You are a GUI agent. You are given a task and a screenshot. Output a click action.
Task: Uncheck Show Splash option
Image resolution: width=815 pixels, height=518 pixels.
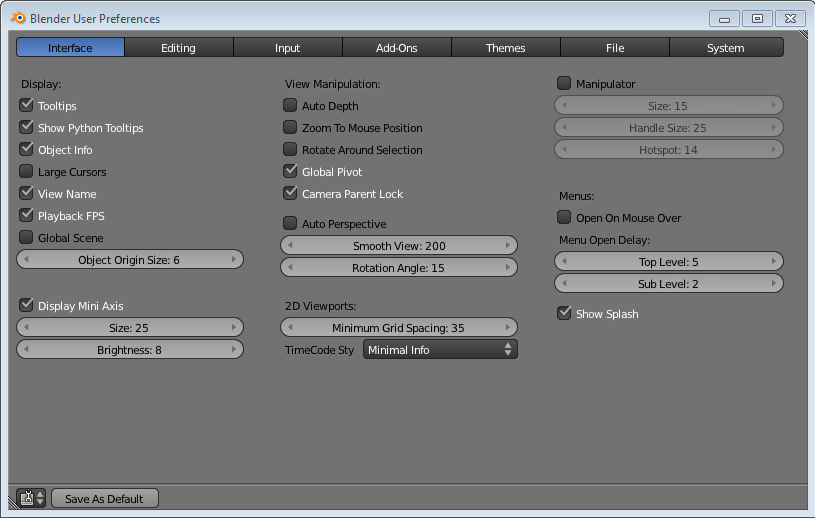click(x=564, y=313)
